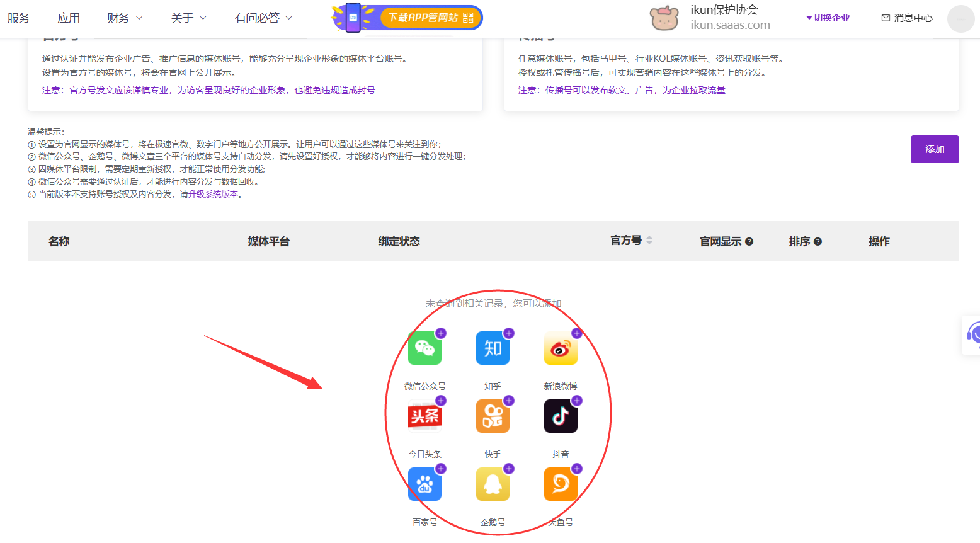
Task: Open the customer service headset widget
Action: 972,334
